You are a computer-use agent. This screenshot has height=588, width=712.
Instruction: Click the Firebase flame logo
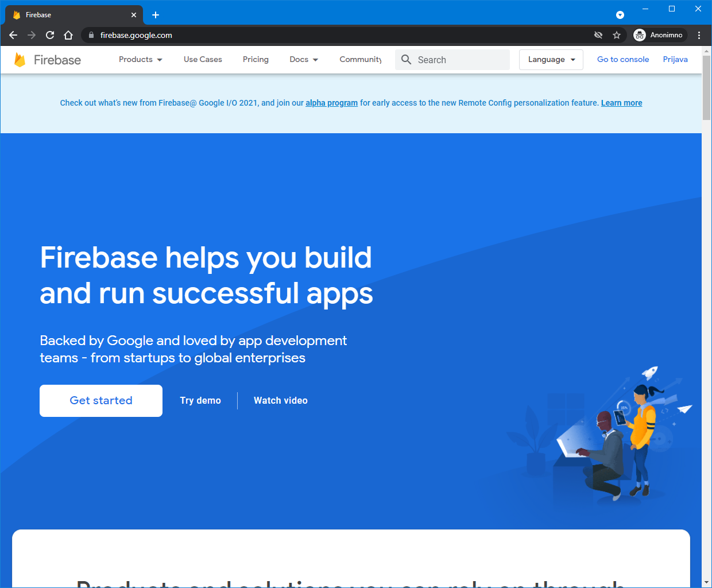(x=20, y=60)
